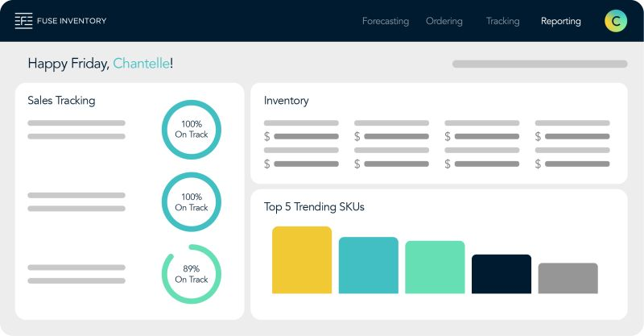Click the FUSE INVENTORY brand text

[72, 21]
